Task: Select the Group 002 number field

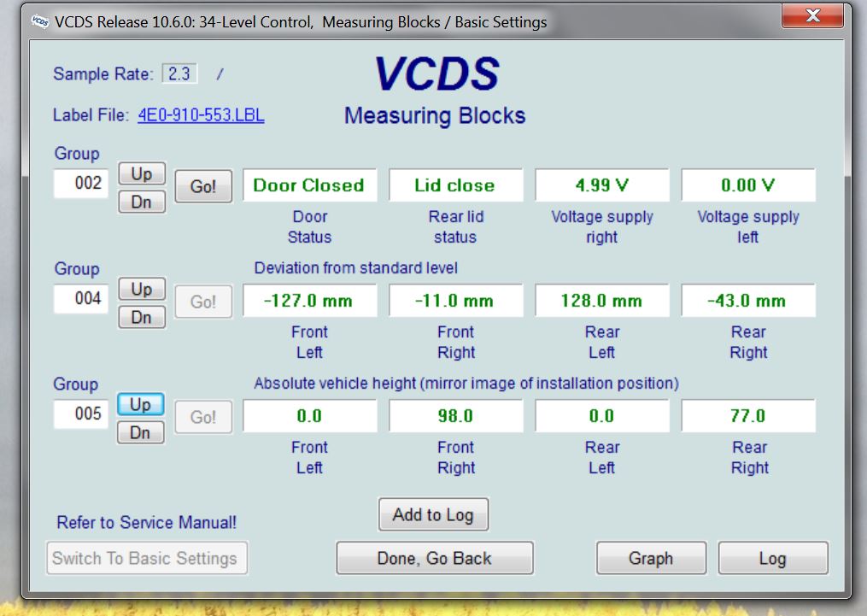Action: pyautogui.click(x=82, y=184)
